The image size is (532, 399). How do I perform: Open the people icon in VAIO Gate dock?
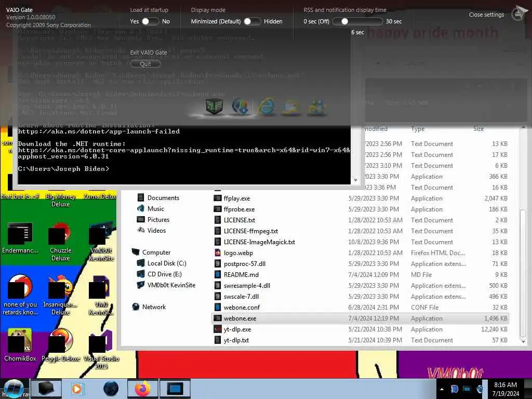pyautogui.click(x=317, y=107)
